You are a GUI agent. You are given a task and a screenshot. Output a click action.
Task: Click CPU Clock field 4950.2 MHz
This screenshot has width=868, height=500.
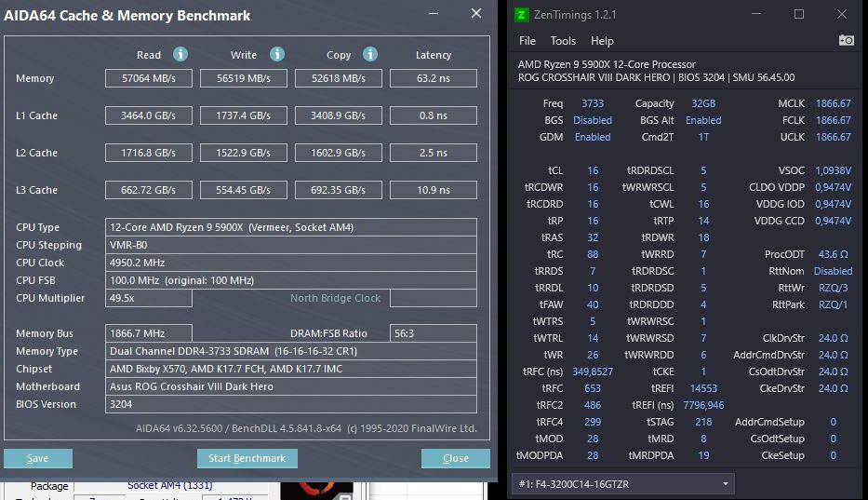(290, 263)
